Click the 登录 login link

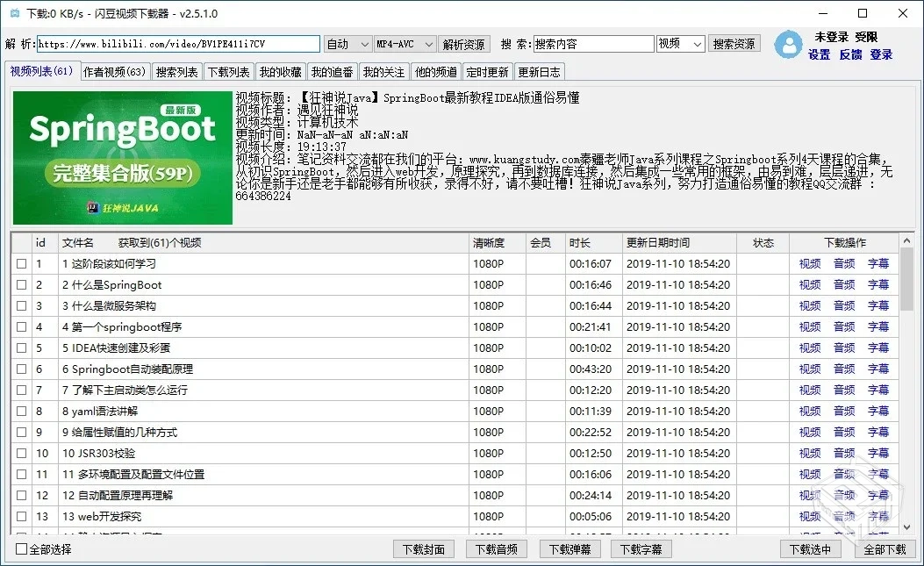pyautogui.click(x=880, y=54)
